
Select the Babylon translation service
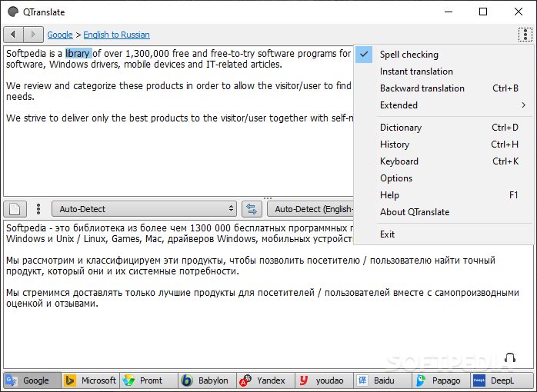coord(208,380)
